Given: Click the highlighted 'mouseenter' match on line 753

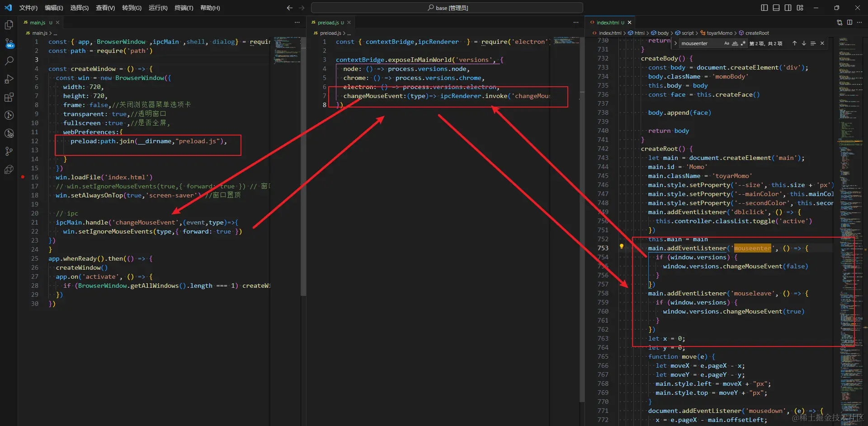Looking at the screenshot, I should click(752, 248).
